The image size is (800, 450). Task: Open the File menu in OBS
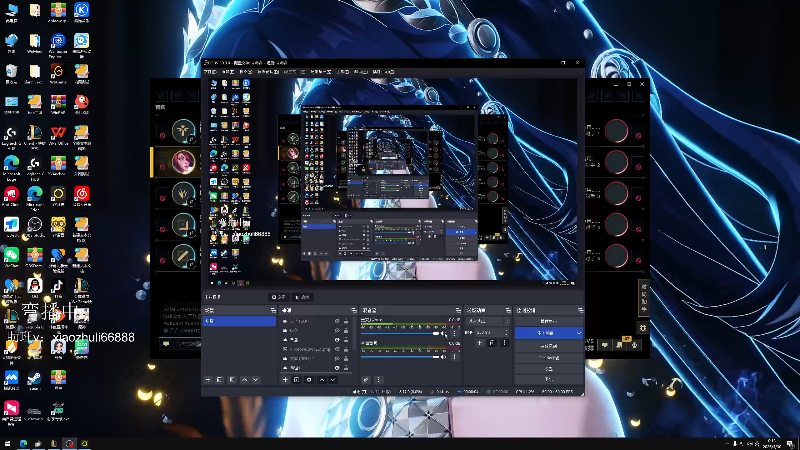point(210,72)
